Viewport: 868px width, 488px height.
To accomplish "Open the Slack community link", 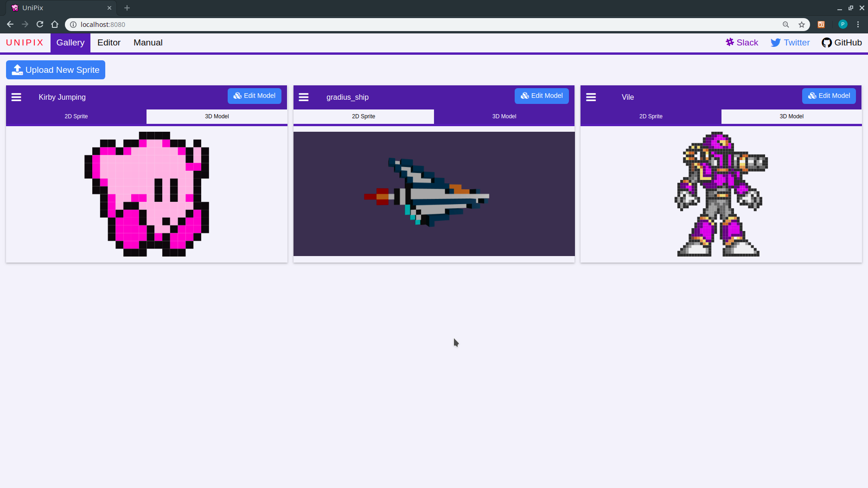I will (741, 42).
